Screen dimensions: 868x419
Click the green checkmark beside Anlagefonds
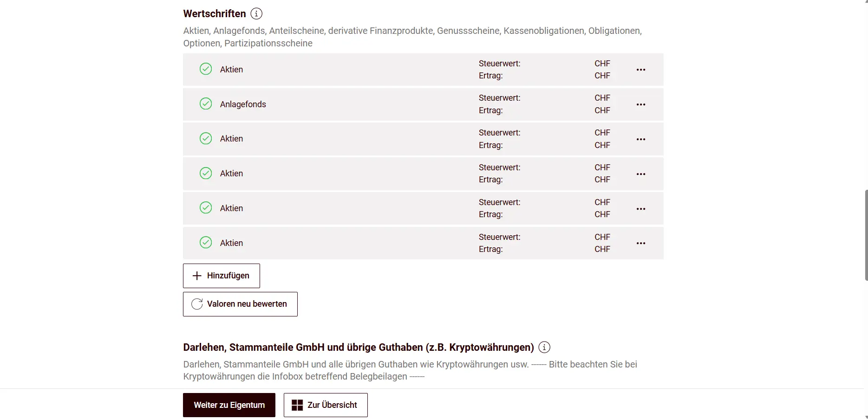[206, 103]
